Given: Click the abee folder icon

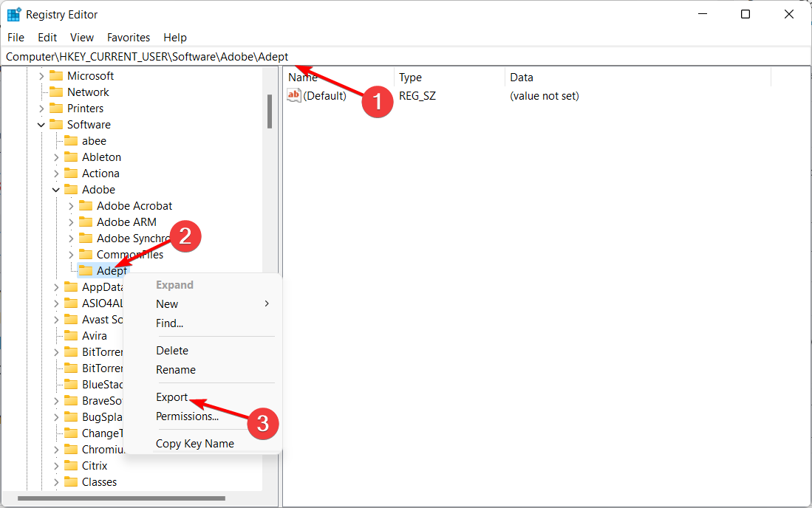Looking at the screenshot, I should [x=71, y=141].
